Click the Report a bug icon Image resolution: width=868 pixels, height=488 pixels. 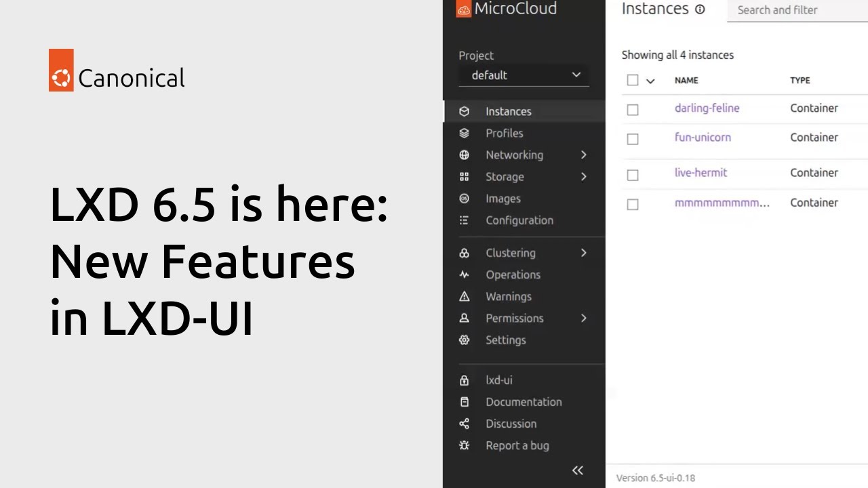tap(464, 445)
